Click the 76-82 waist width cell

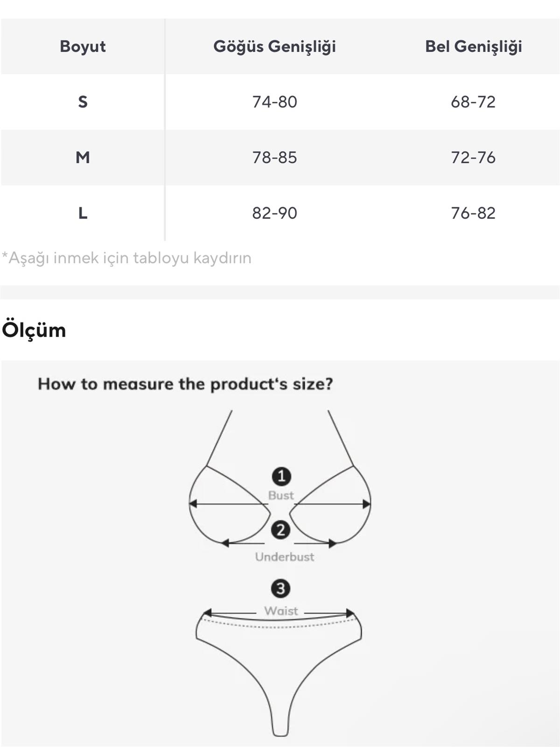pos(473,213)
